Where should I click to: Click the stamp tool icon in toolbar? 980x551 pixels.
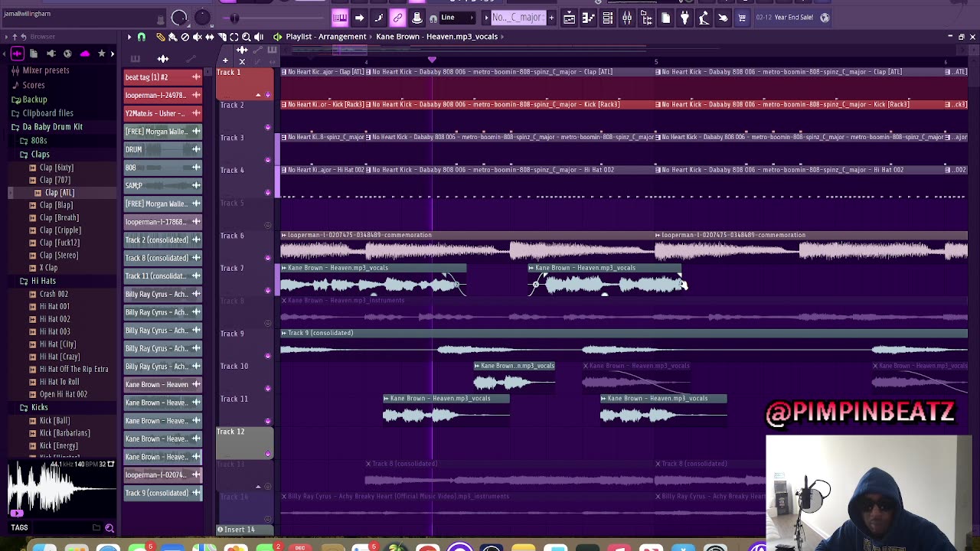(417, 18)
